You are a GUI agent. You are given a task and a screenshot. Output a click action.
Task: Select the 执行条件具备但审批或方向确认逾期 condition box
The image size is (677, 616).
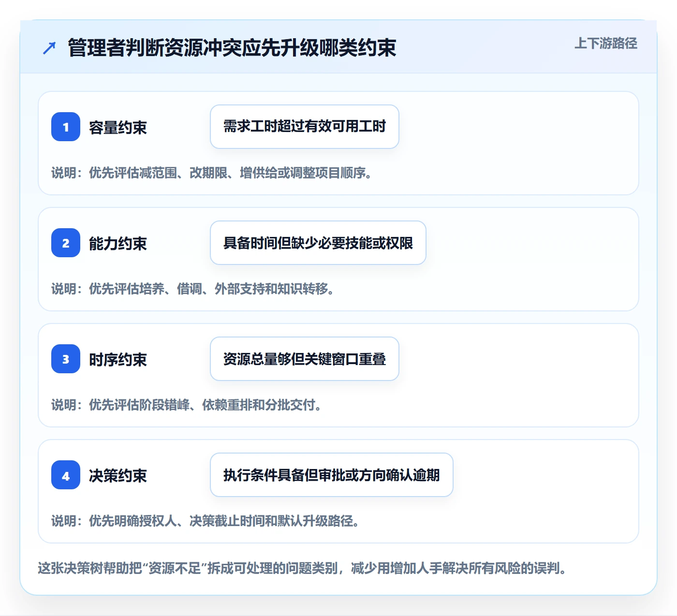(332, 475)
